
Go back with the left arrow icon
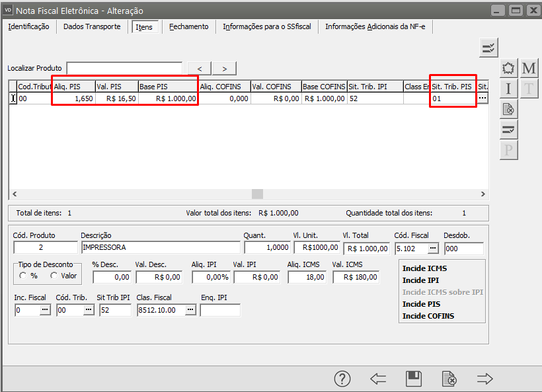pos(378,379)
